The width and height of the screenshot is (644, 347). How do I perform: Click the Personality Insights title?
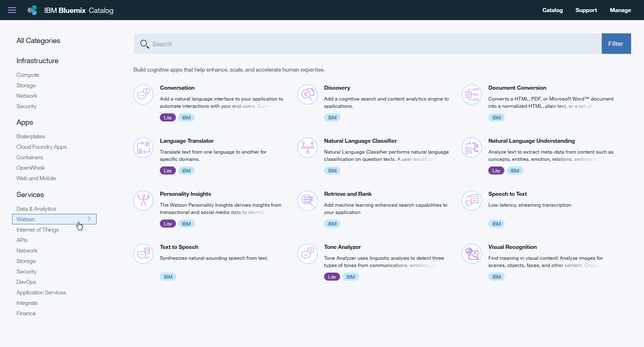[x=185, y=194]
